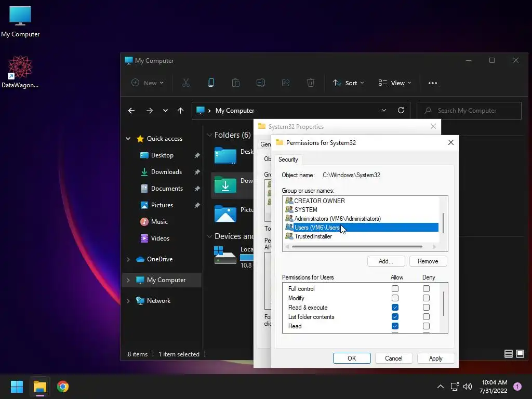This screenshot has width=532, height=399.
Task: Select Documents in Quick access sidebar
Action: 167,189
